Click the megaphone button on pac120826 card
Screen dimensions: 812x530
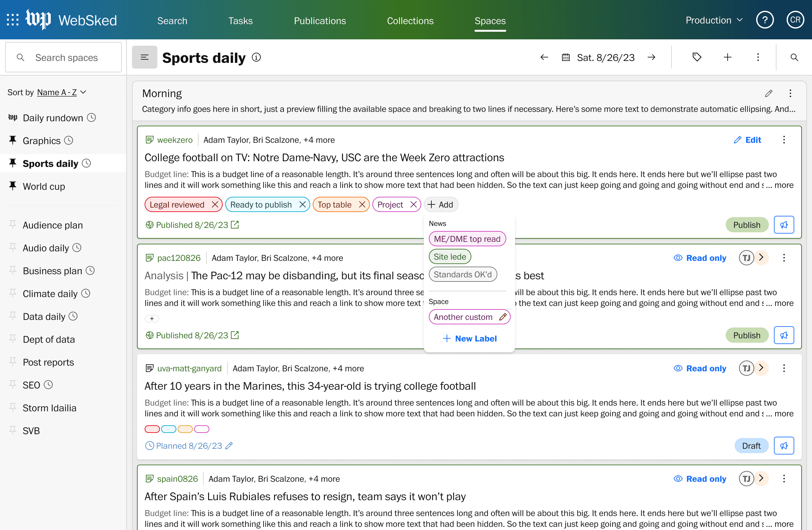[x=784, y=335]
